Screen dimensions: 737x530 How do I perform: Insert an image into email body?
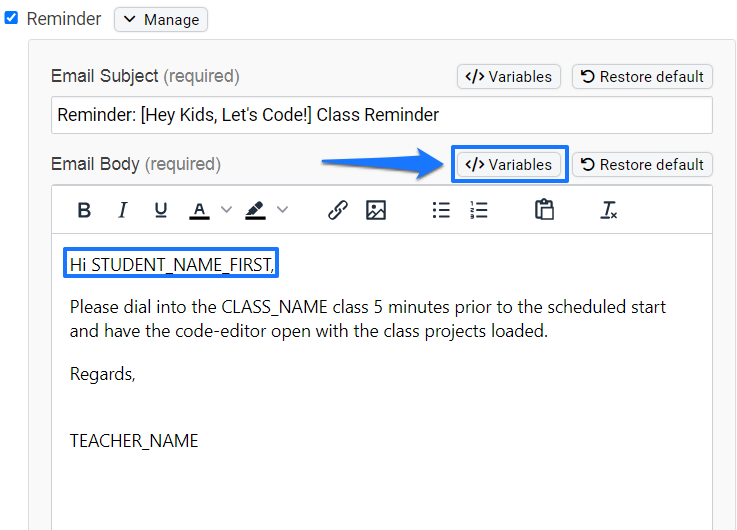[376, 210]
